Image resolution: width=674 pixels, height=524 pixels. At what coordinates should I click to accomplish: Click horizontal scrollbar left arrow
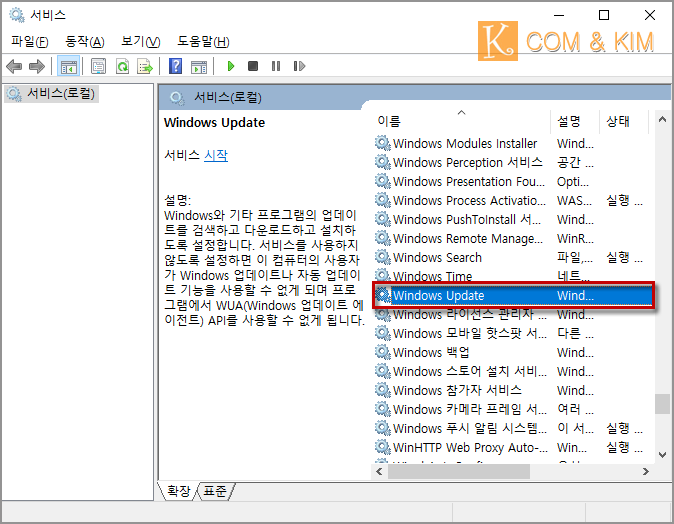(379, 472)
